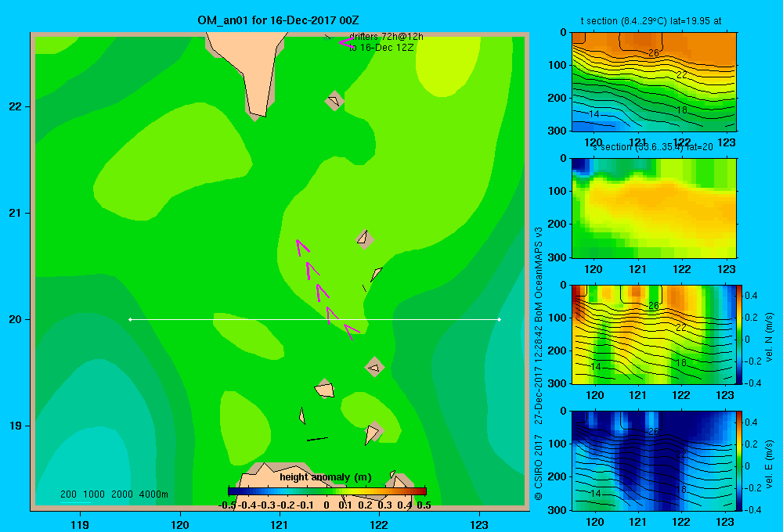Screen dimensions: 783x532
Task: Click the "vel. N (m/s)" axis label
Action: (770, 337)
